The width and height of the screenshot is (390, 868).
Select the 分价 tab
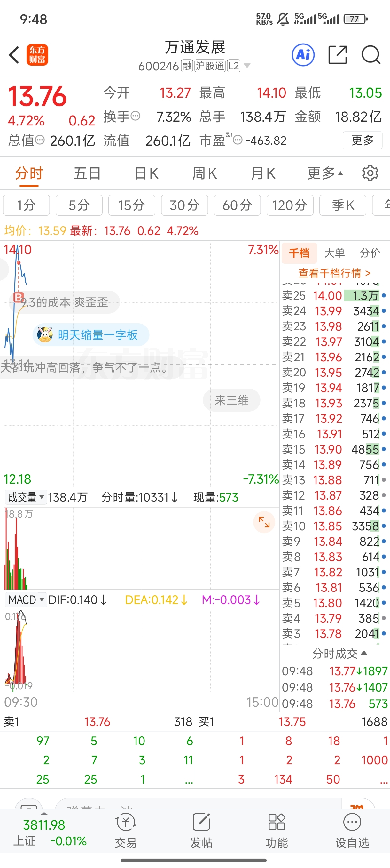coord(370,253)
